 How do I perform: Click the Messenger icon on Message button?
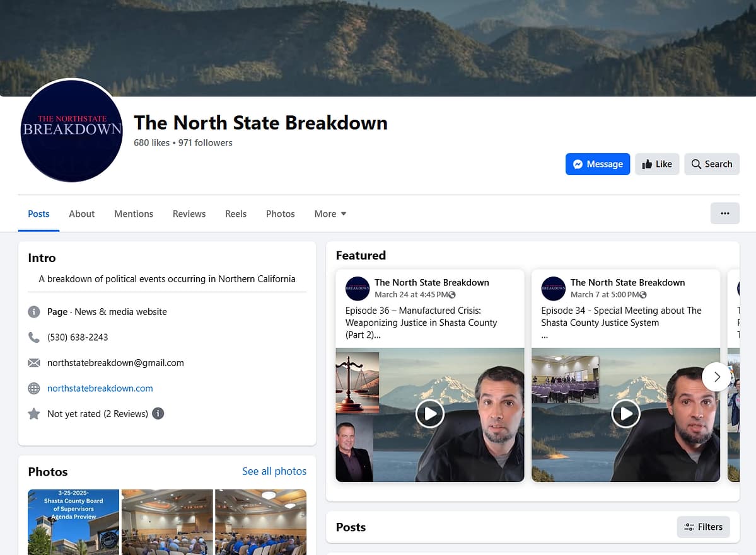[578, 164]
